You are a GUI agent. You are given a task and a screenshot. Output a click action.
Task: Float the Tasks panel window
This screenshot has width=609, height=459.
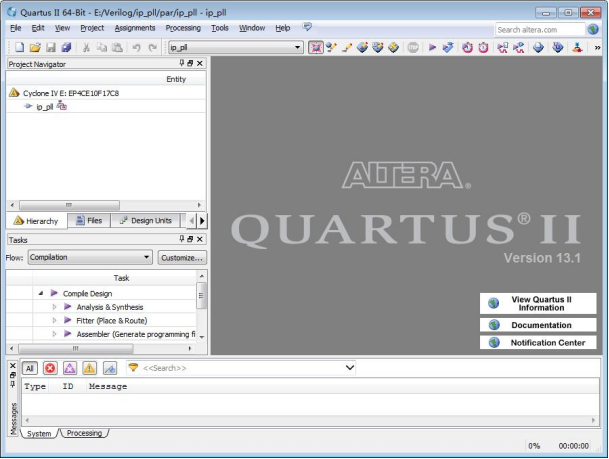[x=190, y=239]
